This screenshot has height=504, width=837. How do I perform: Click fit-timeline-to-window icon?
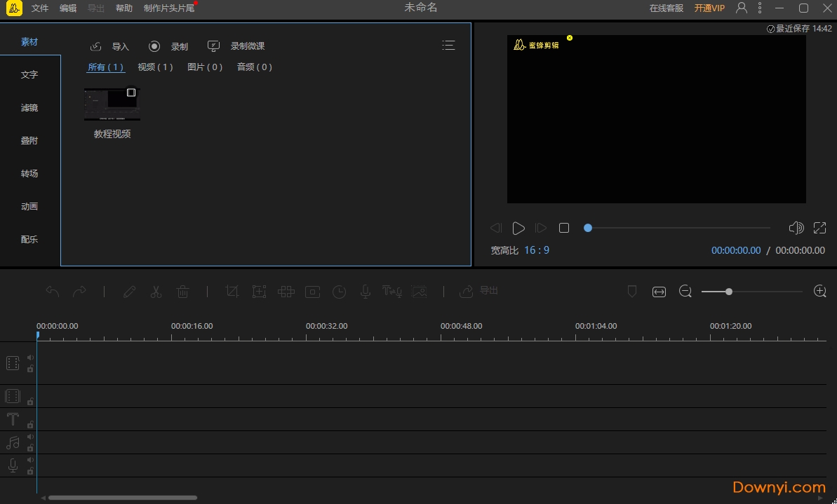(659, 292)
